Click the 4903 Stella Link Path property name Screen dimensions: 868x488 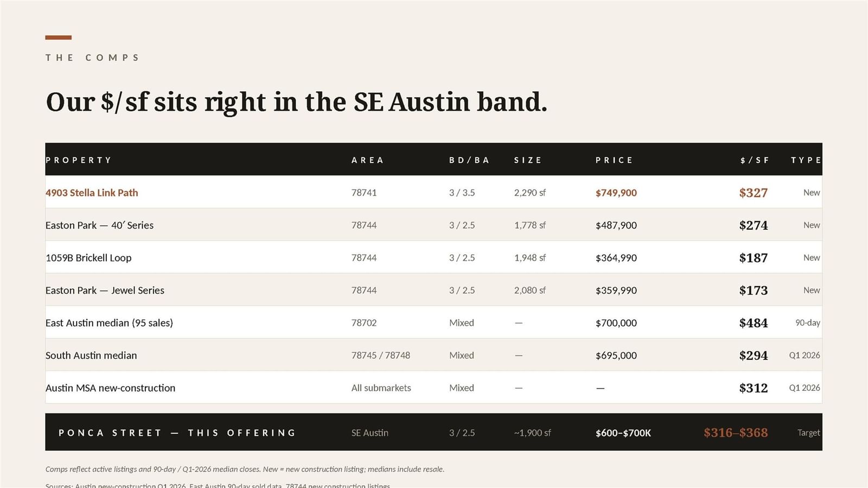click(92, 193)
